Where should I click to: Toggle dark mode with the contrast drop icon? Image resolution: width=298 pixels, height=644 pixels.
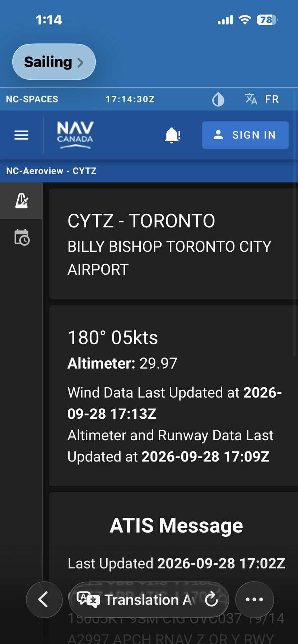coord(218,99)
